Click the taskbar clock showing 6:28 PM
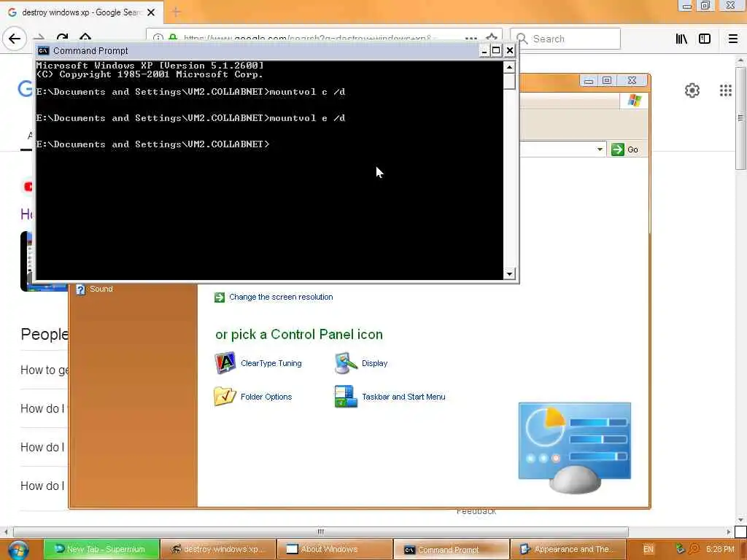The width and height of the screenshot is (747, 560). pos(720,549)
